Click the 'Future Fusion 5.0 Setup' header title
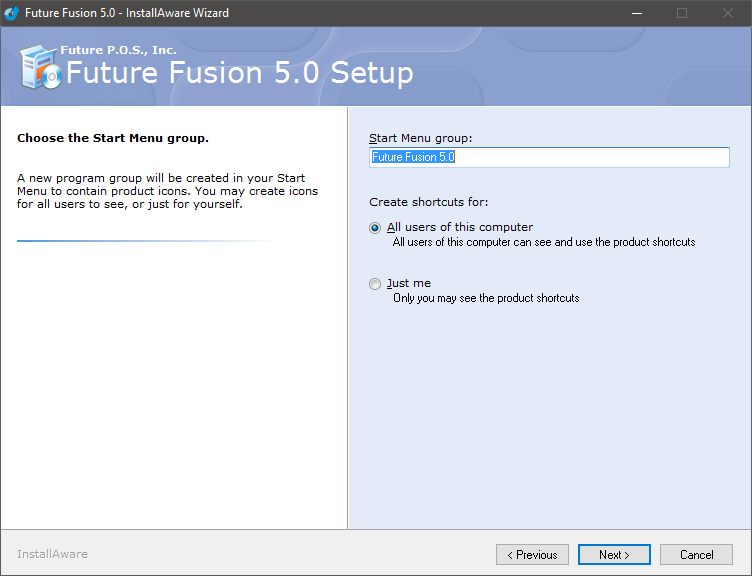This screenshot has height=576, width=752. pos(239,74)
